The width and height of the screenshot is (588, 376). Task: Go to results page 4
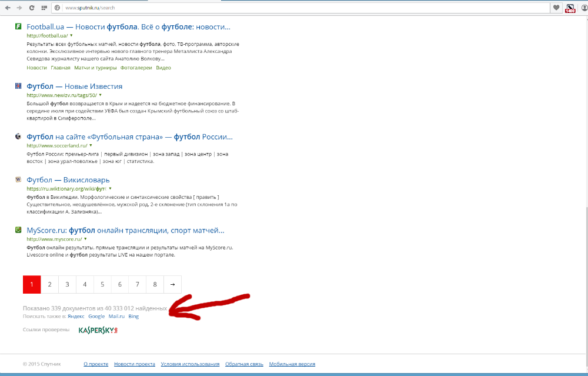coord(85,284)
